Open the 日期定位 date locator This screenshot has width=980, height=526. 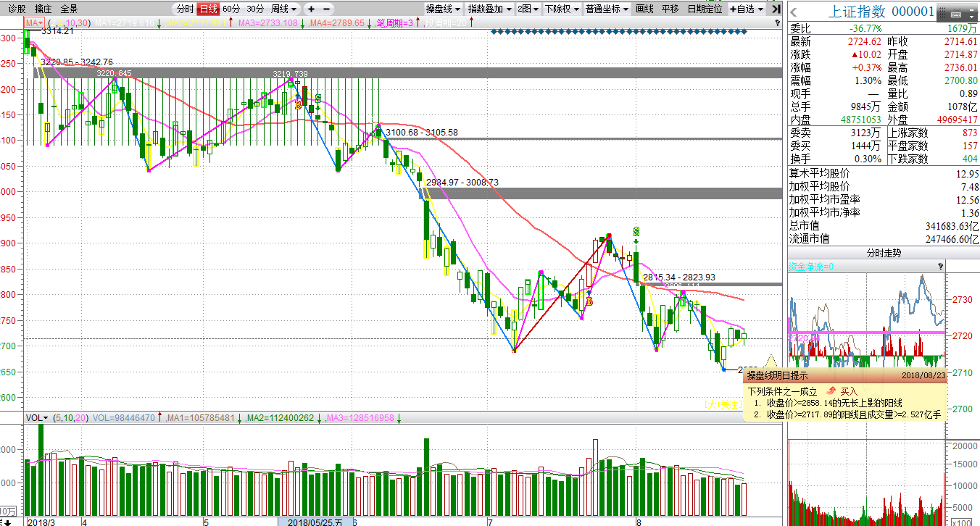705,9
